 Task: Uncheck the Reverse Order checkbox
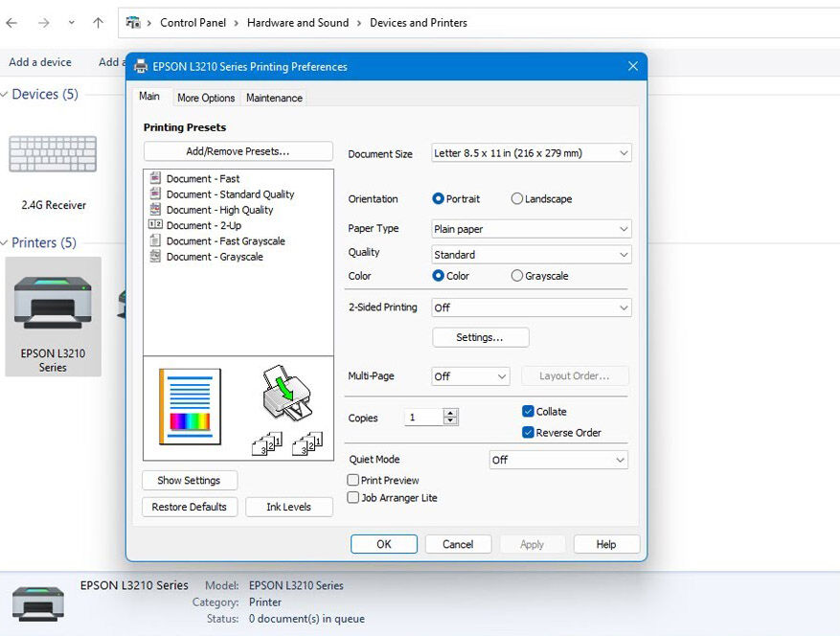528,432
